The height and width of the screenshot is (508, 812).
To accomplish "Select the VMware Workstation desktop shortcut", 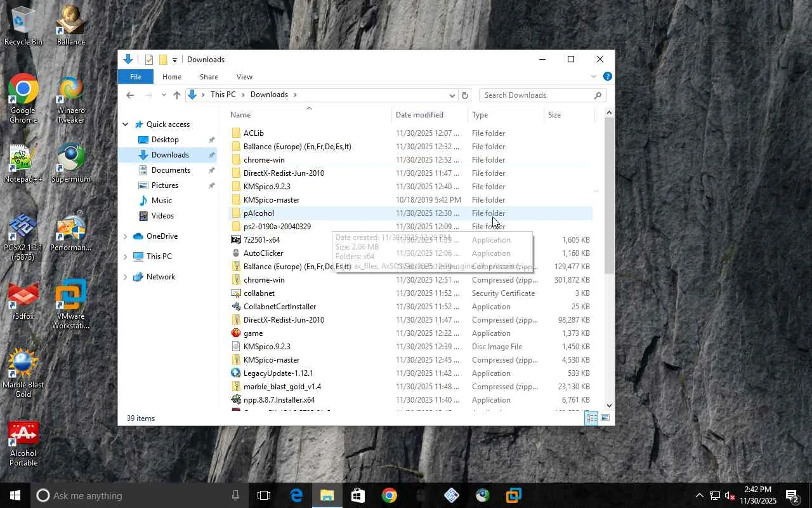I will [x=71, y=305].
